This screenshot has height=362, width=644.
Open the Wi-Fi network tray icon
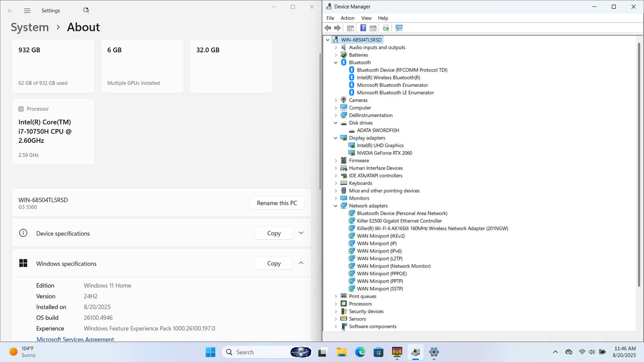pos(582,352)
